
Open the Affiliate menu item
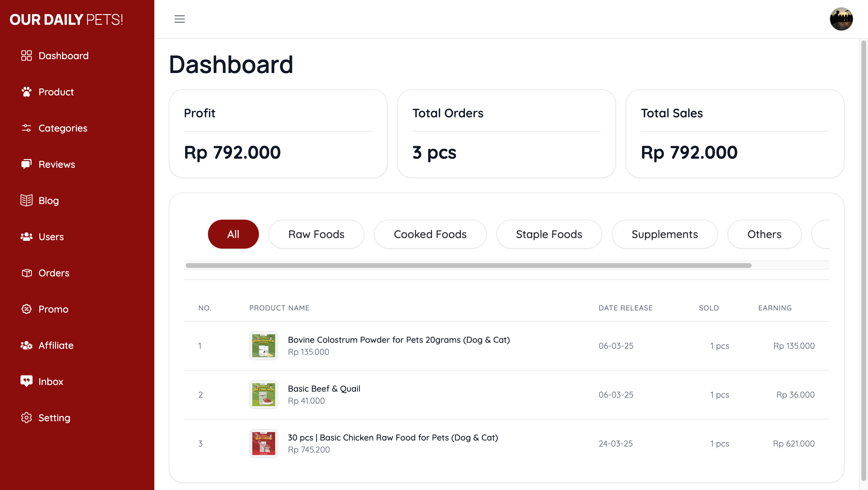point(55,345)
